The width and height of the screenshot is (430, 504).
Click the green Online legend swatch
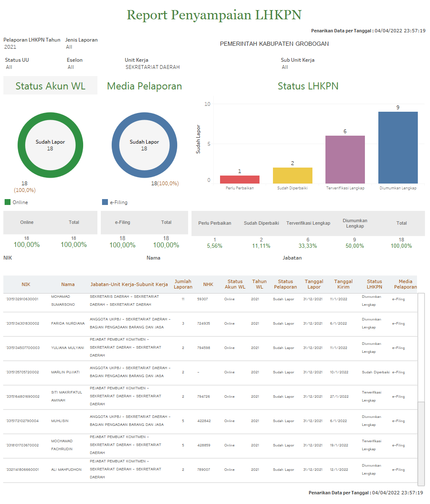[8, 202]
